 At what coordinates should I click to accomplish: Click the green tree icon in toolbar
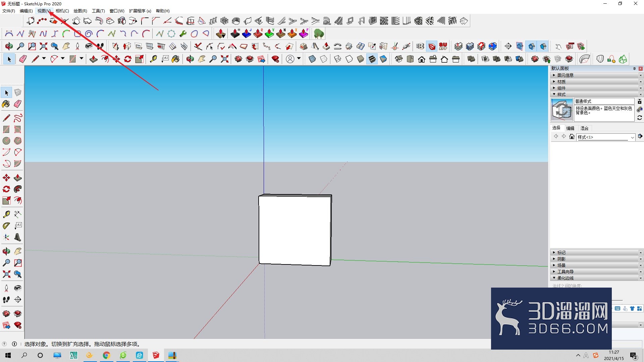319,34
